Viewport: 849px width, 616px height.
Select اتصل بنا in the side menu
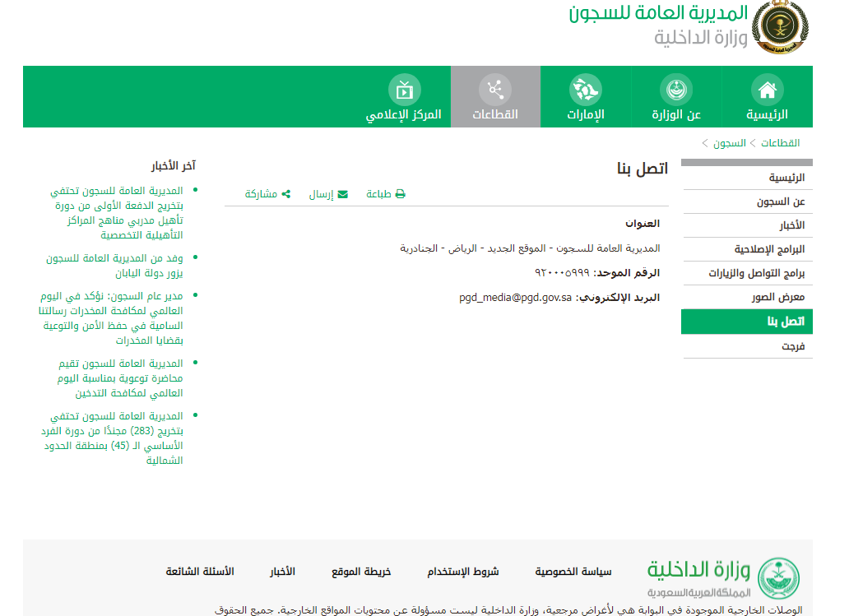[x=747, y=322]
